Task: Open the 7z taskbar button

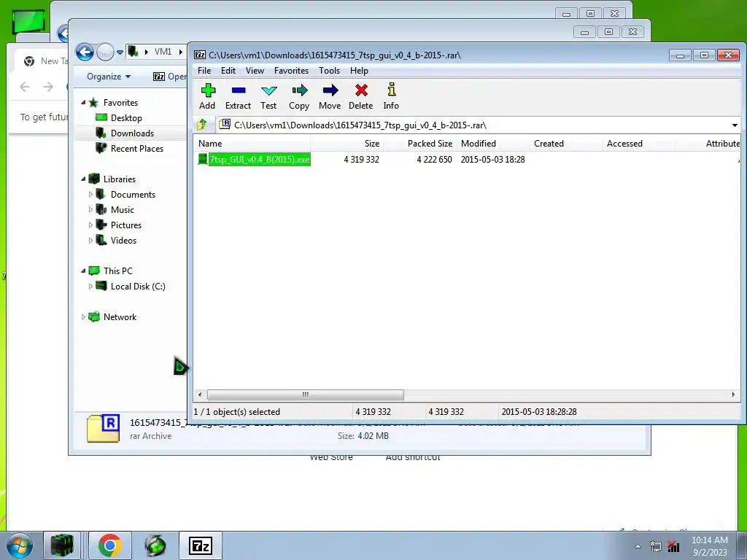Action: tap(201, 545)
